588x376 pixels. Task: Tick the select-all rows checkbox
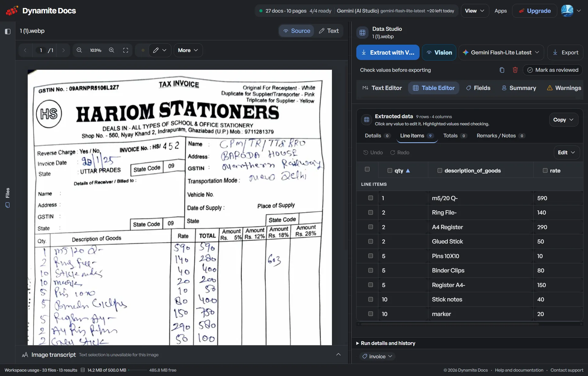pyautogui.click(x=367, y=169)
